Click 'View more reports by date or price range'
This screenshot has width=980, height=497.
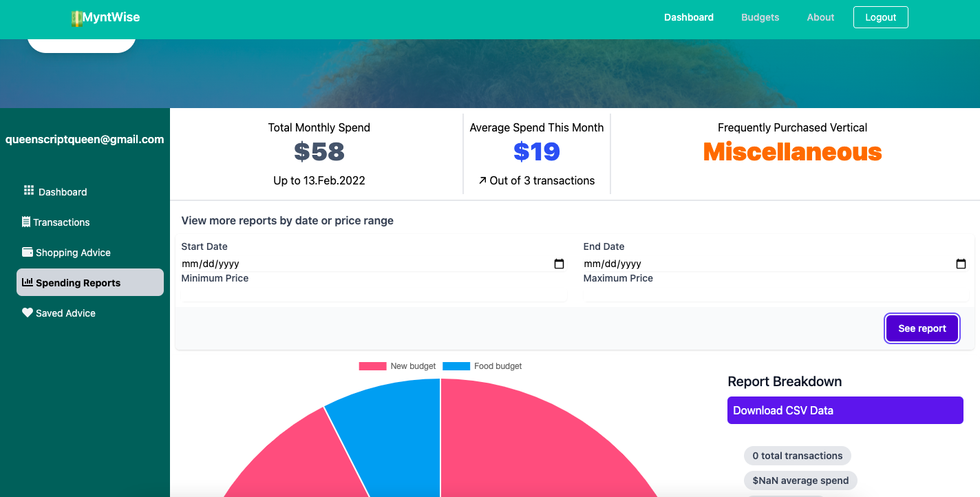[x=288, y=221]
